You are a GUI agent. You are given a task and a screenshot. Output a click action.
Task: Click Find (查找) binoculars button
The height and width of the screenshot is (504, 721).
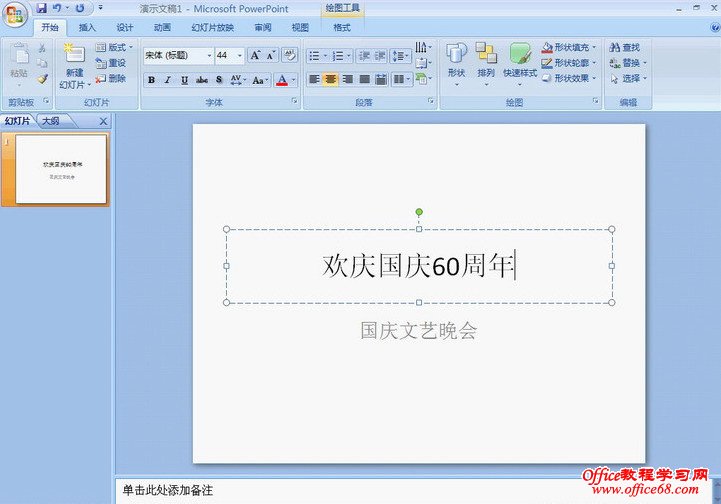point(624,47)
